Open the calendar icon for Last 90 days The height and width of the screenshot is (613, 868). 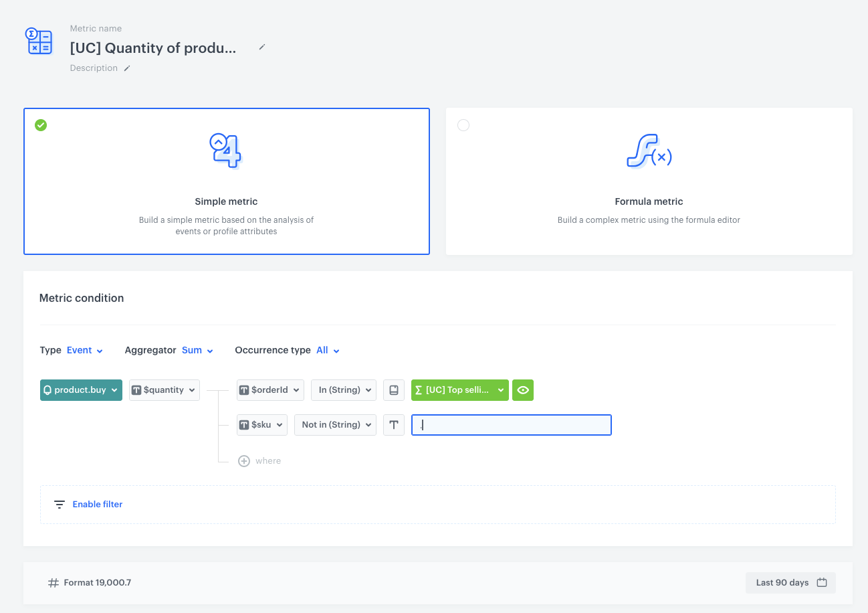(822, 583)
